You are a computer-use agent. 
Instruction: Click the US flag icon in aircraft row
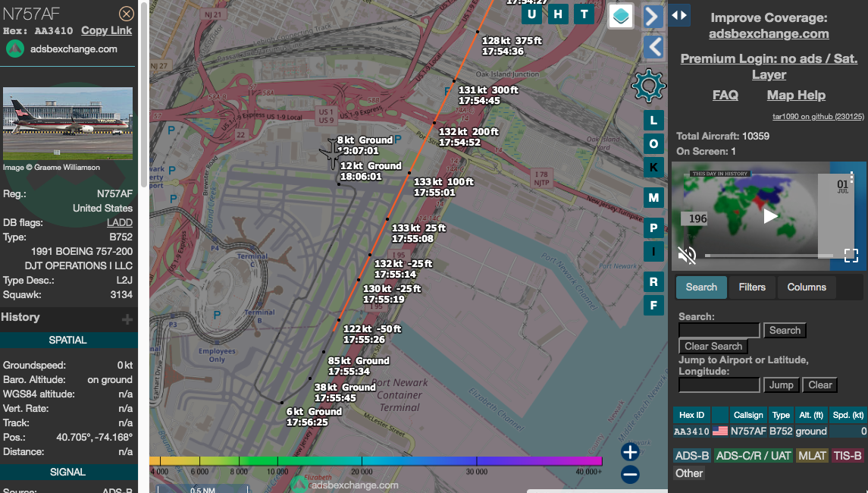click(719, 430)
